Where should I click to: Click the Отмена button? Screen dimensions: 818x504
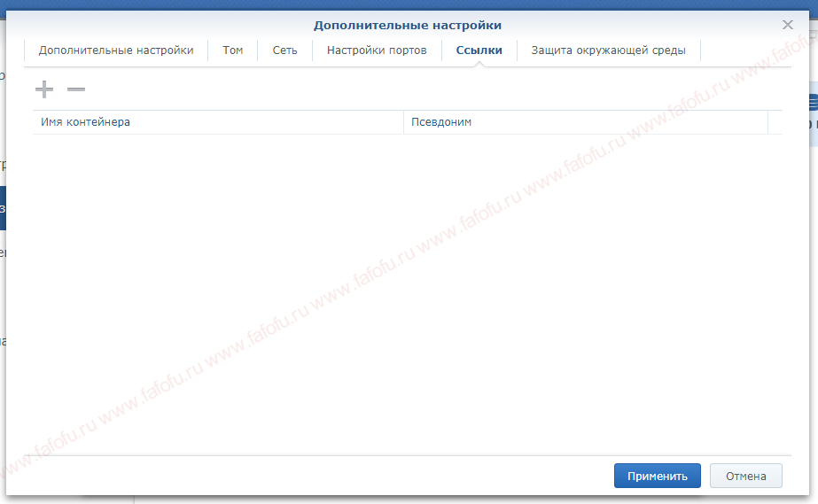click(x=746, y=476)
